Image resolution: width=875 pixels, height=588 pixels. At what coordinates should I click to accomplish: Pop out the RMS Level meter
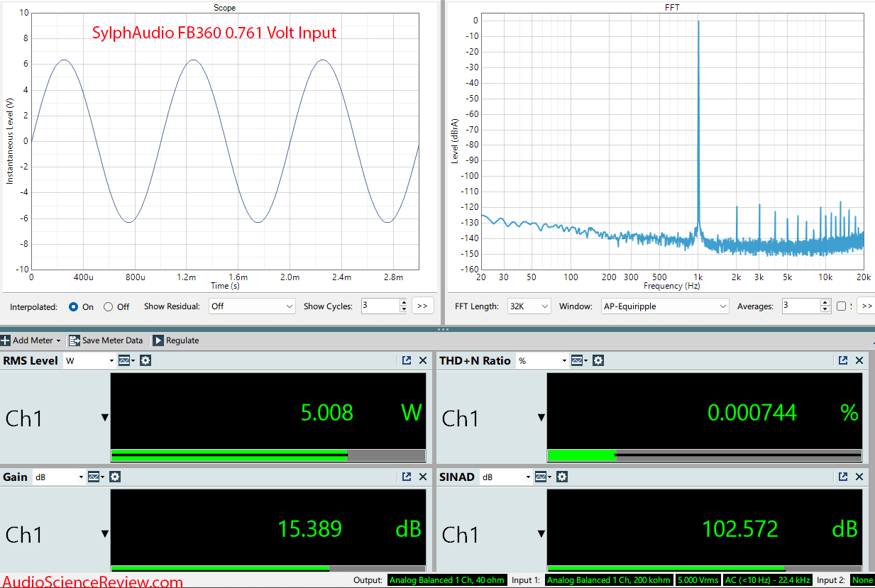pos(407,360)
